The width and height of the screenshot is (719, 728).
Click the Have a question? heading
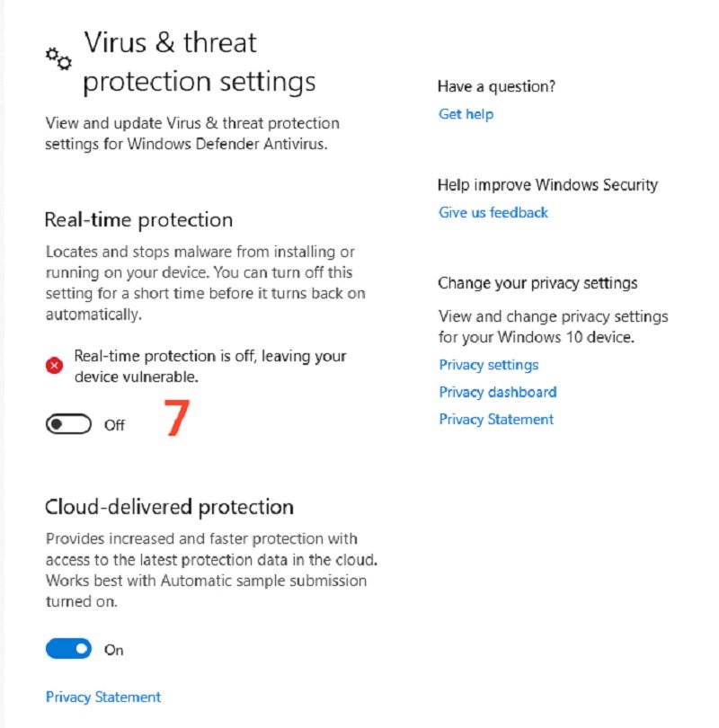[496, 87]
